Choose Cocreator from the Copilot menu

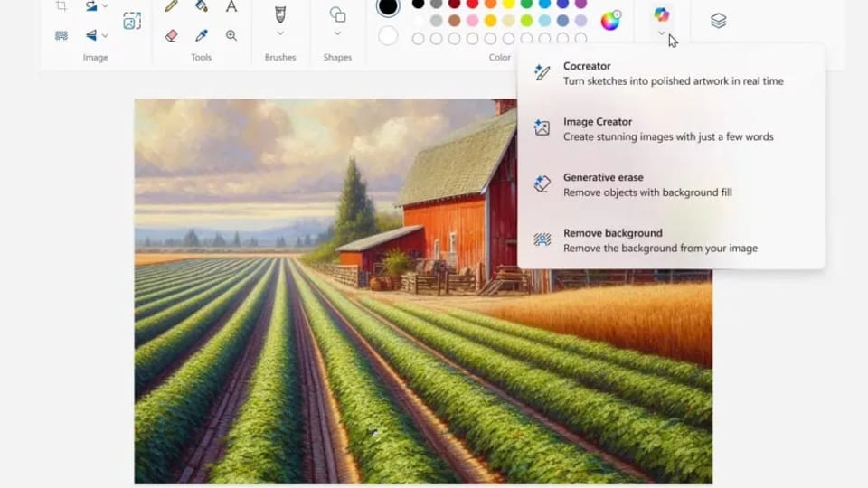pyautogui.click(x=671, y=73)
